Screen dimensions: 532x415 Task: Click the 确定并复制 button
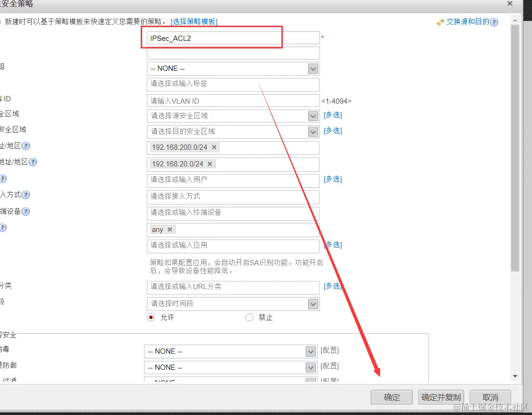(441, 397)
